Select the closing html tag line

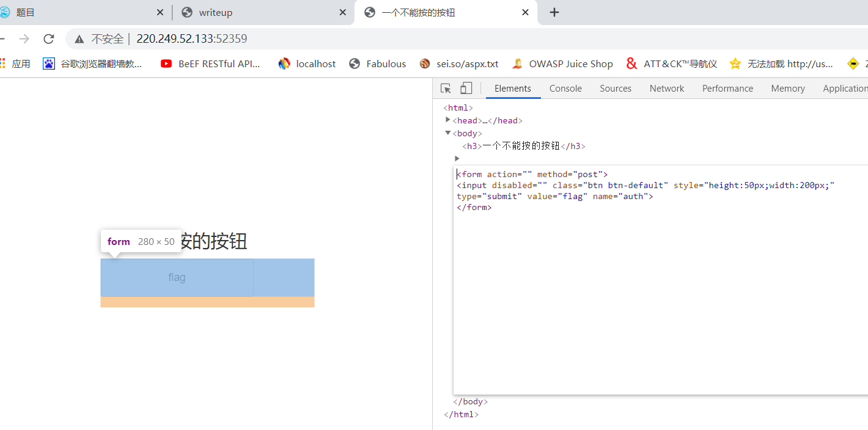tap(461, 414)
